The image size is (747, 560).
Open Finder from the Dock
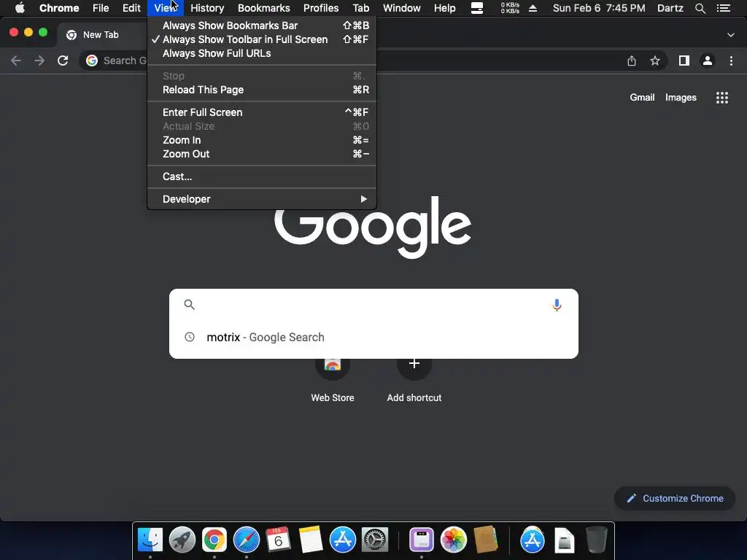pyautogui.click(x=150, y=540)
